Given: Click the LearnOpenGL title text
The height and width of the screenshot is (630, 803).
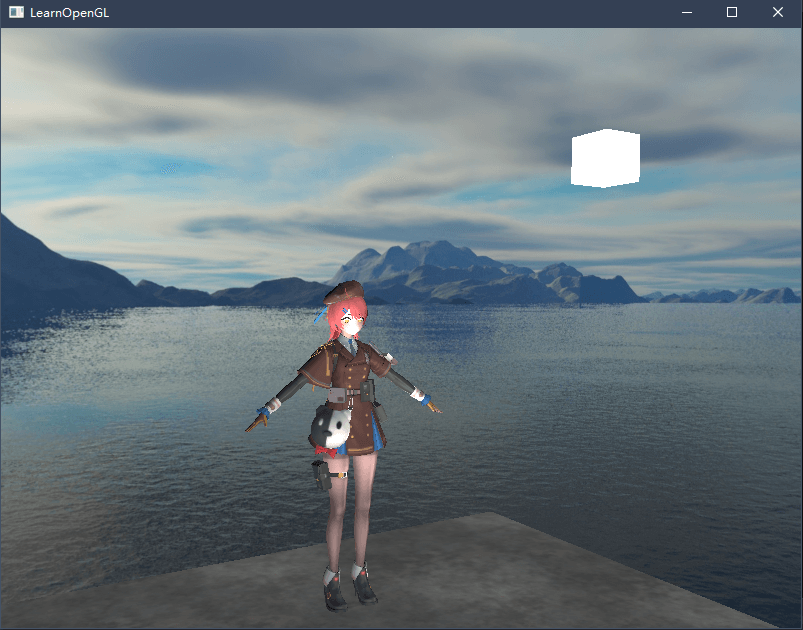Looking at the screenshot, I should pos(70,13).
